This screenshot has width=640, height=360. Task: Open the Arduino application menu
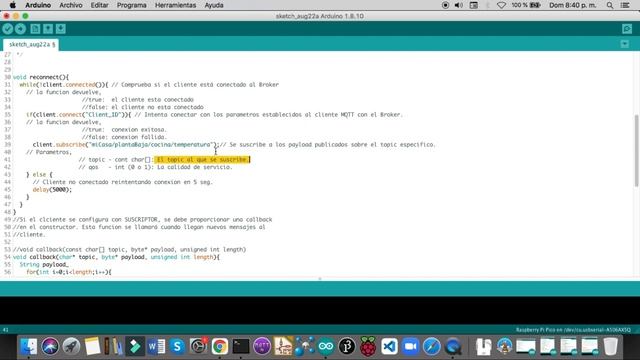coord(38,5)
